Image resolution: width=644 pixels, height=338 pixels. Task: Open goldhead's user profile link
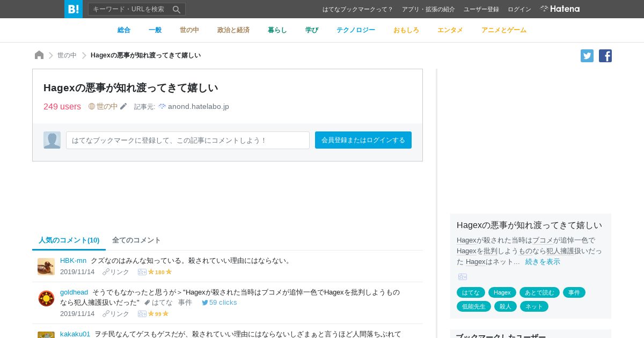click(x=74, y=292)
